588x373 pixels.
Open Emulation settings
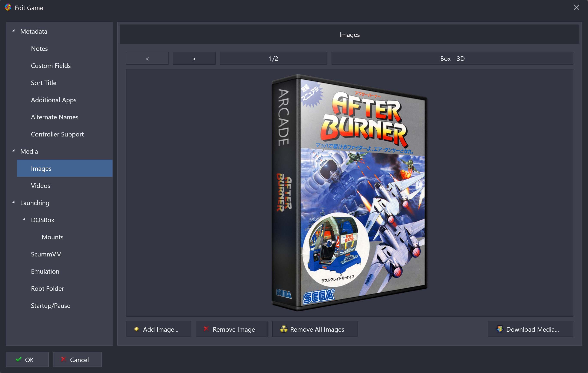[45, 271]
